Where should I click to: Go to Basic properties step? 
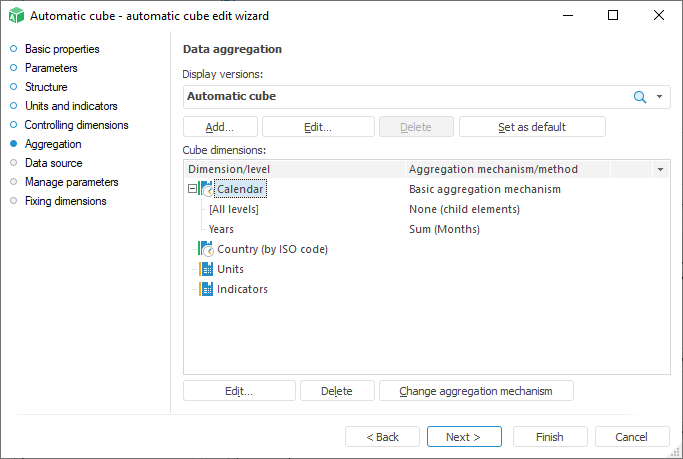pos(61,49)
